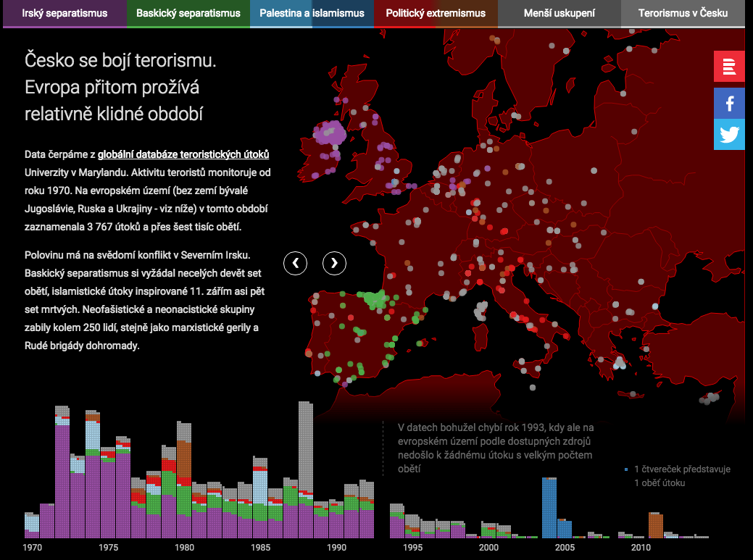The height and width of the screenshot is (560, 753).
Task: Click the blue legend square for one victim
Action: 625,469
